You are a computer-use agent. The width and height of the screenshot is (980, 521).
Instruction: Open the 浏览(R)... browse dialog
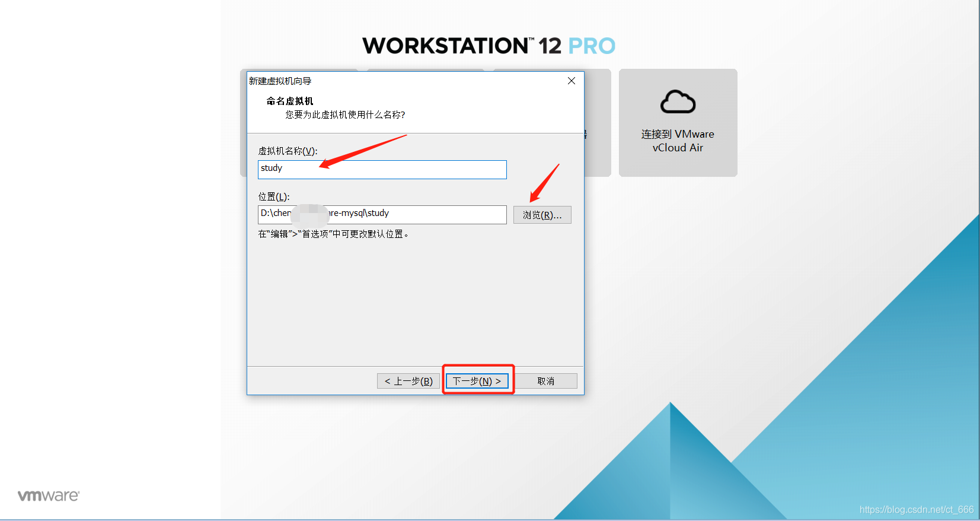pos(542,215)
